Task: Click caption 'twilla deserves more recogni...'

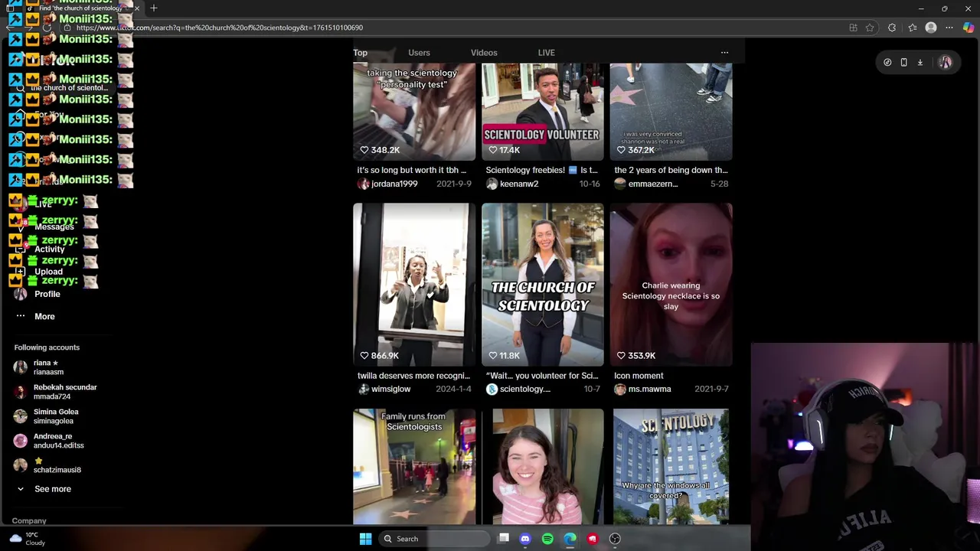Action: [x=413, y=376]
